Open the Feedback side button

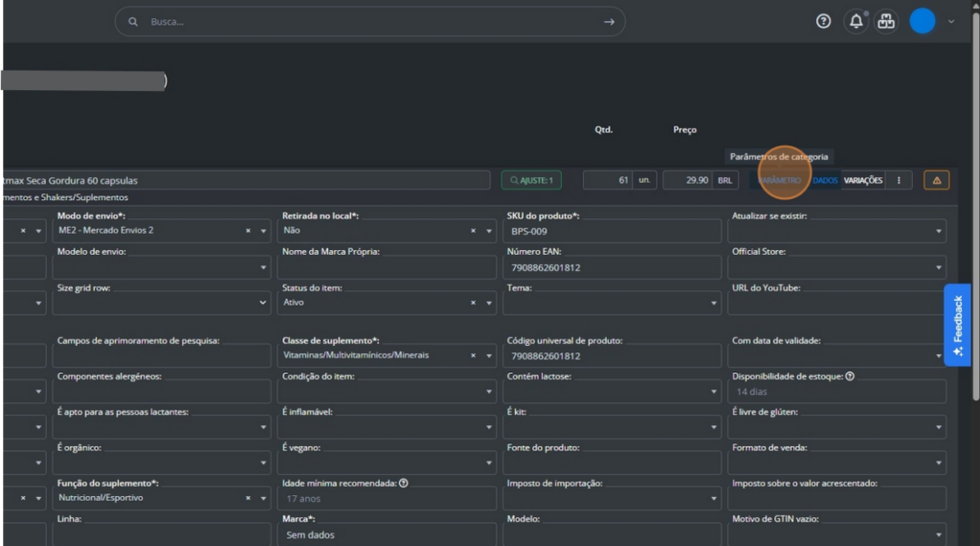[957, 325]
